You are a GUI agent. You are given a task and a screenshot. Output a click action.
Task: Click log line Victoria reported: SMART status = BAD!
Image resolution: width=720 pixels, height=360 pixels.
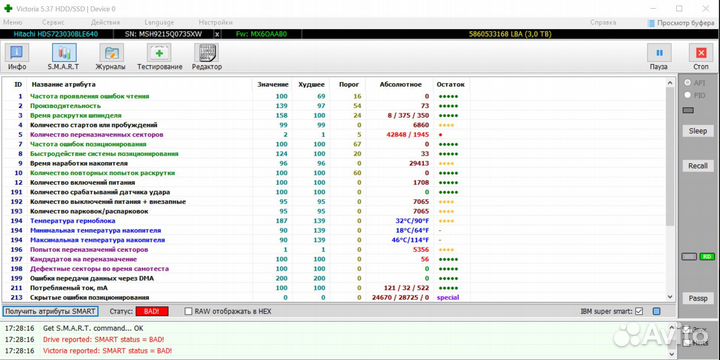[x=107, y=351]
